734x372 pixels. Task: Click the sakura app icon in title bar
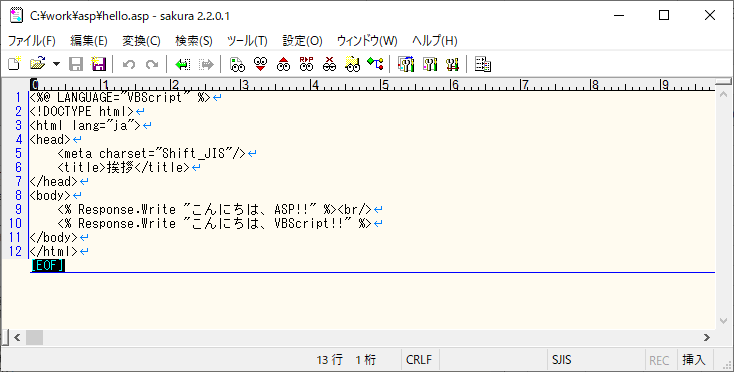pyautogui.click(x=16, y=15)
